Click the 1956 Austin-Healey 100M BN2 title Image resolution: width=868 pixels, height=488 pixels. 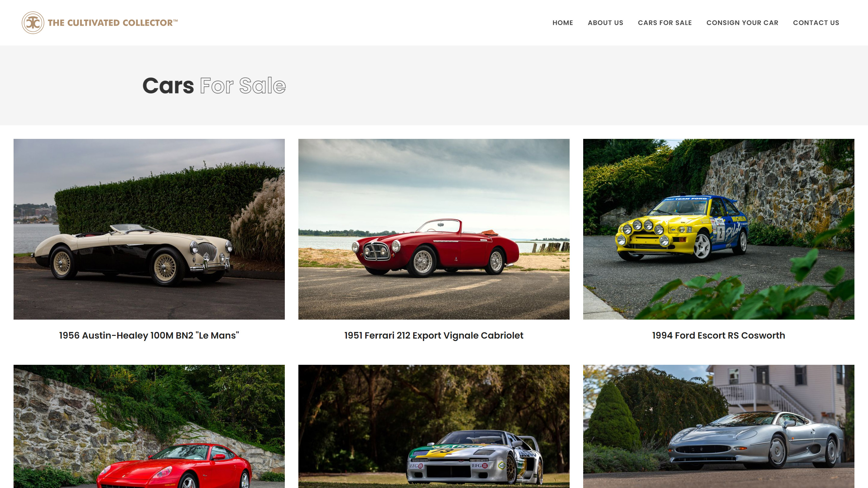click(149, 336)
